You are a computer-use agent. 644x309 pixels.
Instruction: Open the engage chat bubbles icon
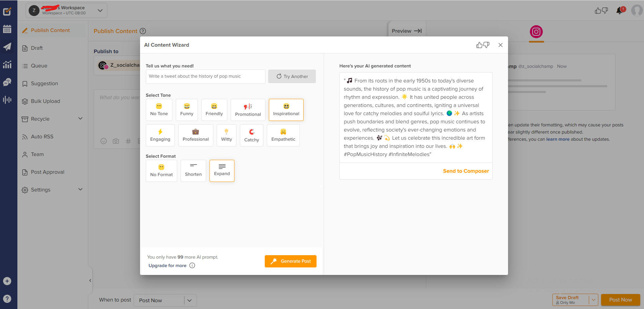7,82
